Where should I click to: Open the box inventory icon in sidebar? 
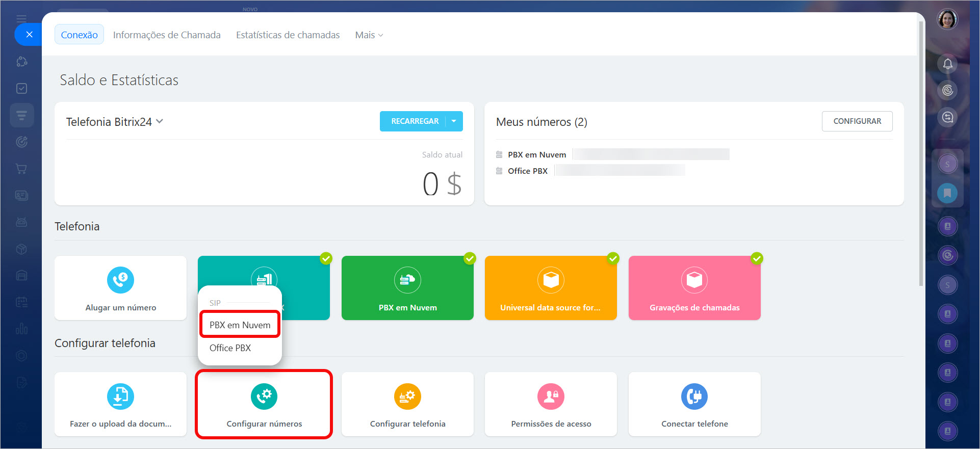pyautogui.click(x=21, y=249)
